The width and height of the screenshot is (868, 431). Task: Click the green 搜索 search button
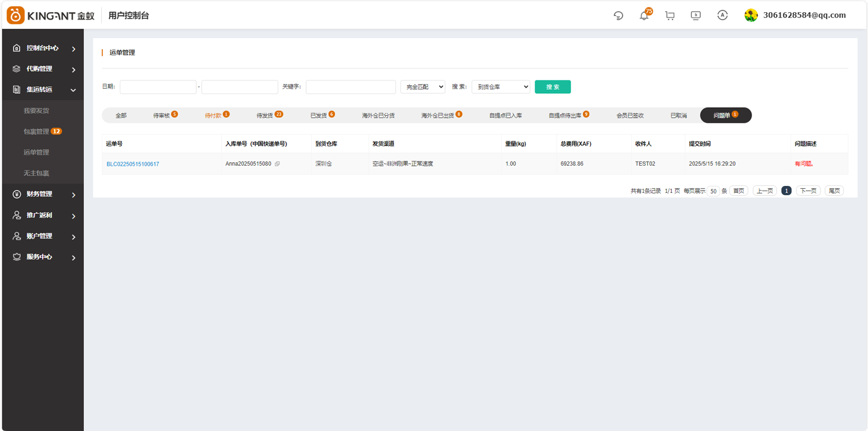tap(552, 86)
